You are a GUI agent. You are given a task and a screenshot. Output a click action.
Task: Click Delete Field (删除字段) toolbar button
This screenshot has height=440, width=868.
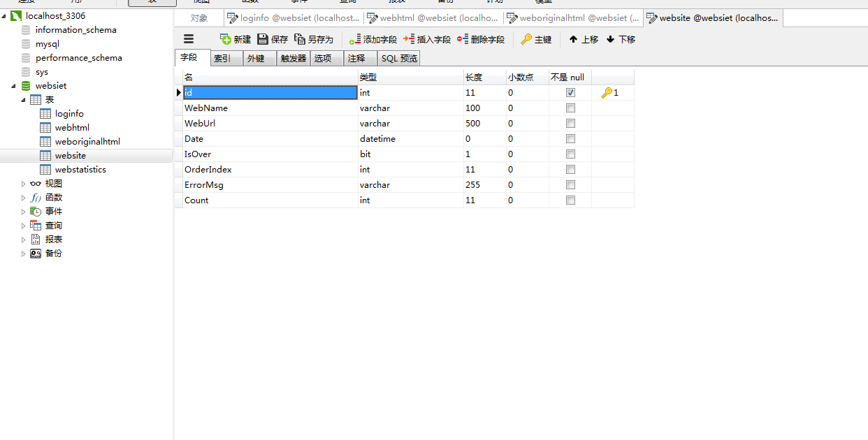(x=481, y=39)
